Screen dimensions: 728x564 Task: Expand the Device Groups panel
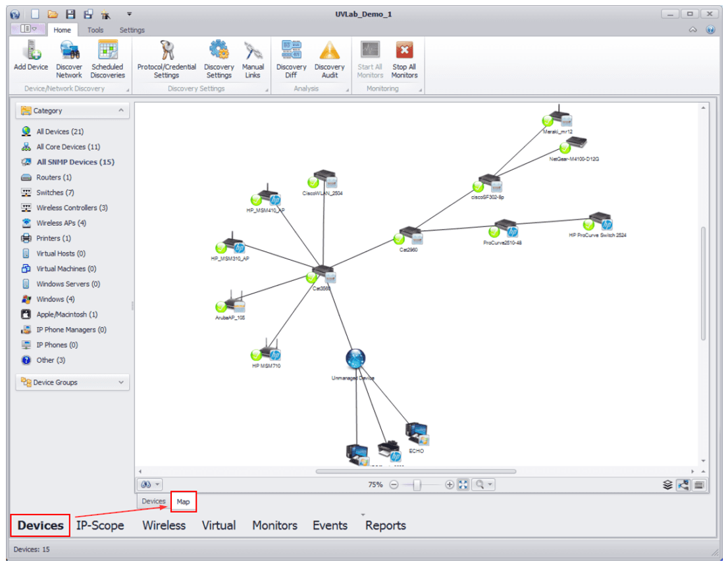[x=120, y=382]
